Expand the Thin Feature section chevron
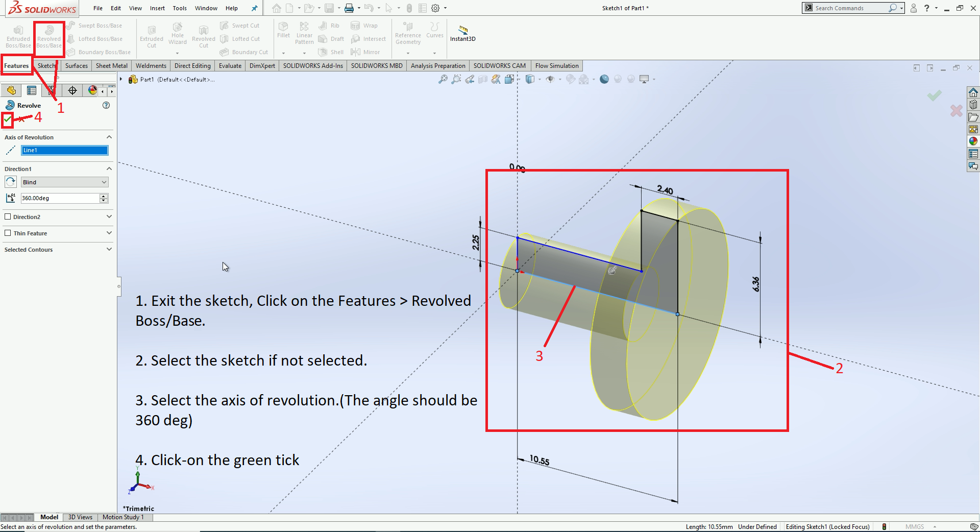This screenshot has width=980, height=532. coord(109,233)
